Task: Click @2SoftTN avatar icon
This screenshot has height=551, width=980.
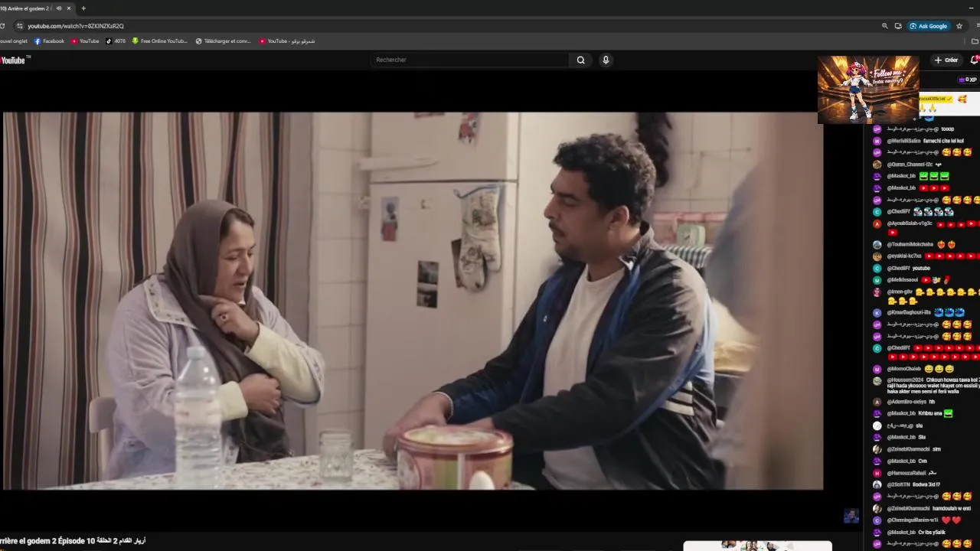Action: (877, 484)
